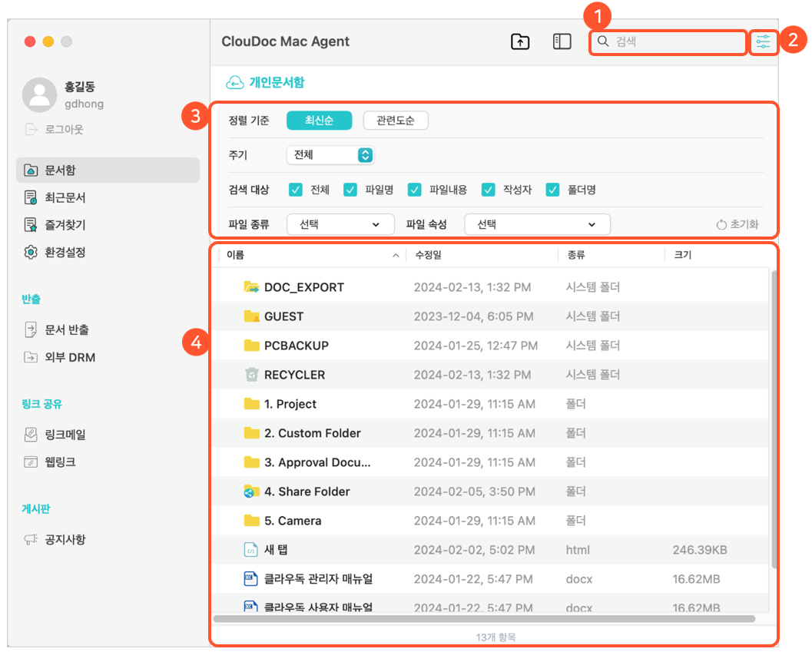Open the 파일 속성 dropdown
Image resolution: width=812 pixels, height=652 pixels.
tap(537, 224)
